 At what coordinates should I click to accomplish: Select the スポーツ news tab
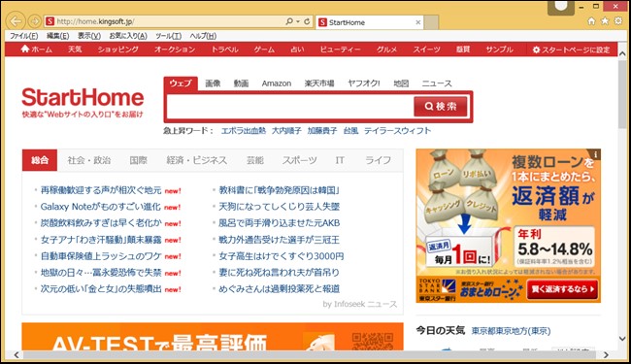tap(299, 160)
